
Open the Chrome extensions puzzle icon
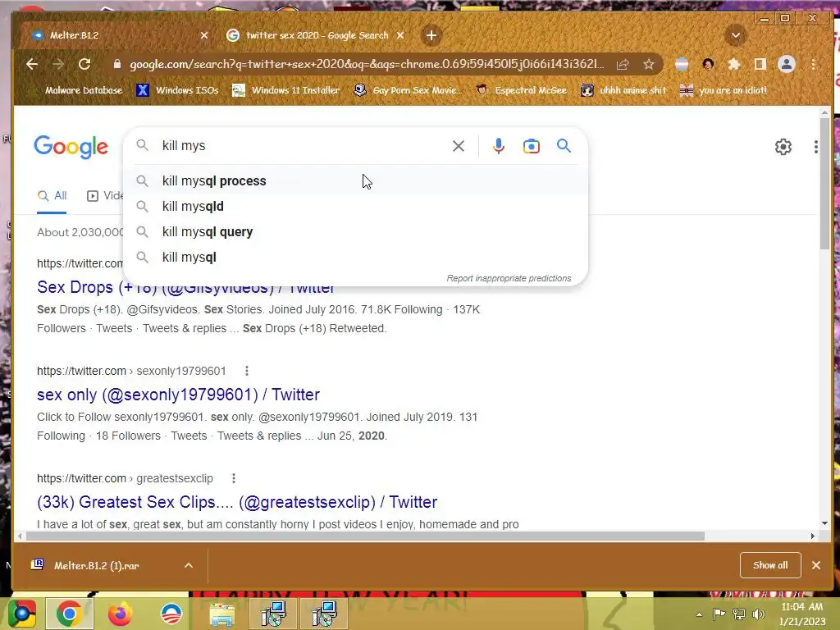tap(734, 64)
